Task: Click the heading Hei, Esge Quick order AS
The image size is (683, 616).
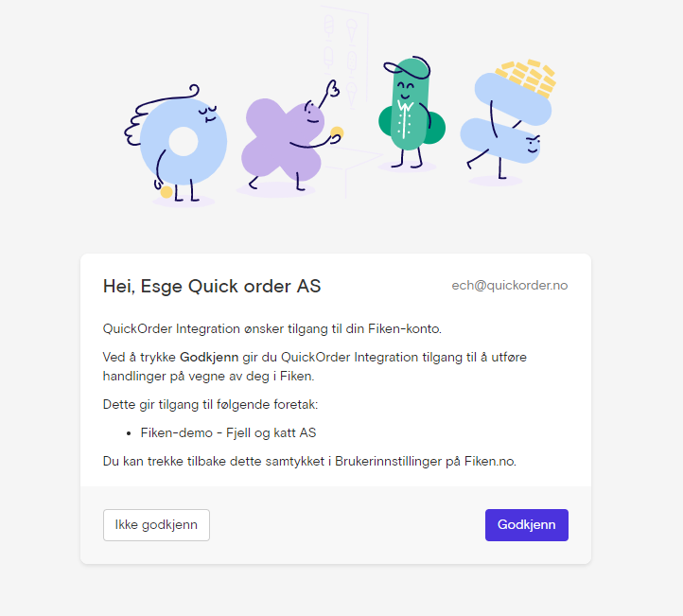Action: pos(212,286)
